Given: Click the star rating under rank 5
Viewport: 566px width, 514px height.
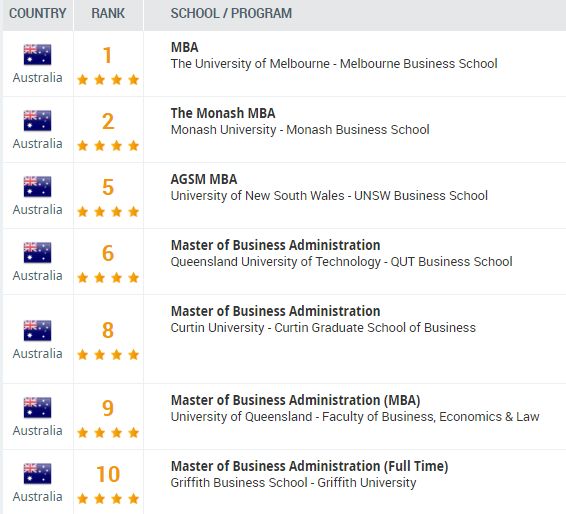Looking at the screenshot, I should point(108,212).
